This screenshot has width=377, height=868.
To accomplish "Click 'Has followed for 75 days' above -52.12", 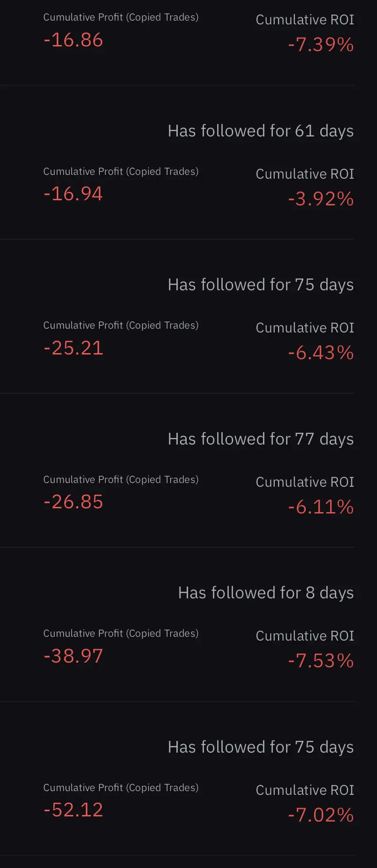I will coord(261,747).
